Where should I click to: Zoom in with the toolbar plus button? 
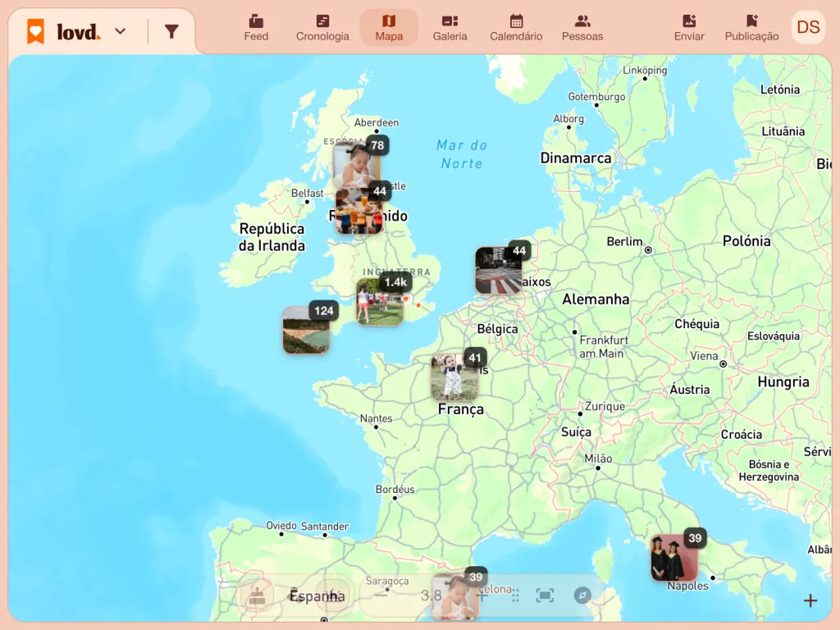482,596
